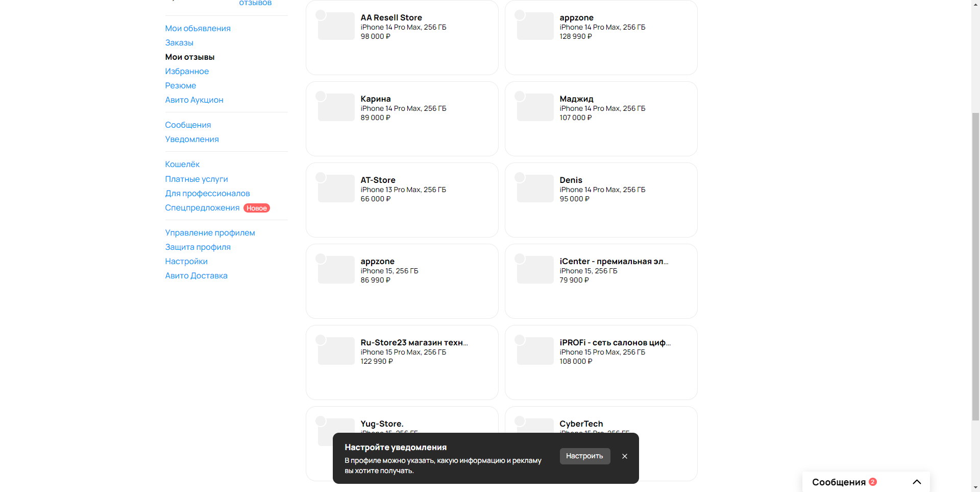Screen dimensions: 980x492
Task: Click the unread badge on Сообщения widget
Action: [873, 482]
